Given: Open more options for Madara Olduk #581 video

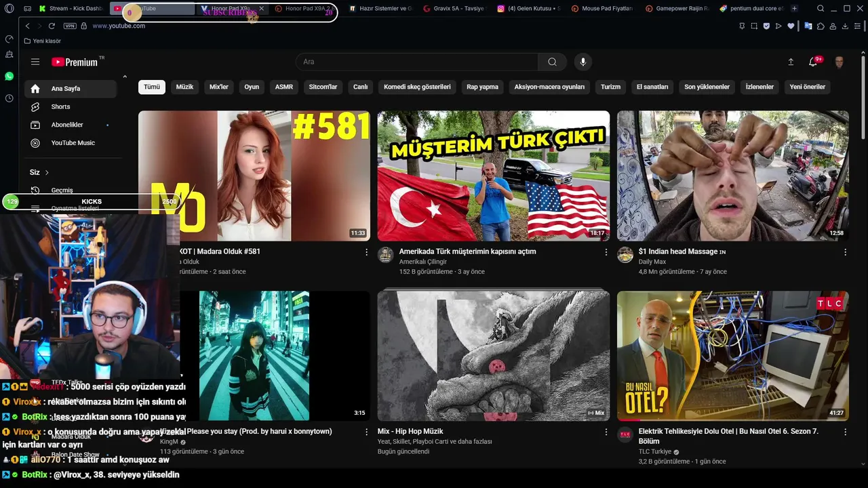Looking at the screenshot, I should pyautogui.click(x=367, y=252).
